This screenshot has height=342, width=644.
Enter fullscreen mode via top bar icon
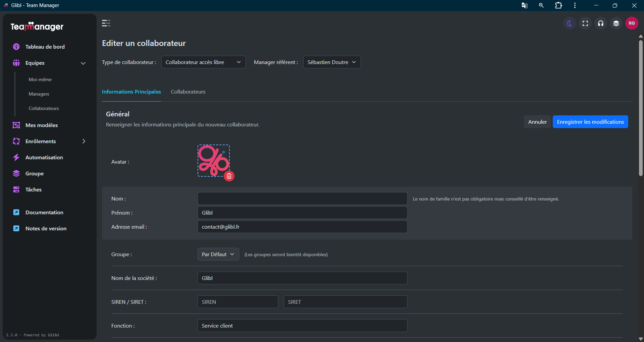click(x=585, y=23)
